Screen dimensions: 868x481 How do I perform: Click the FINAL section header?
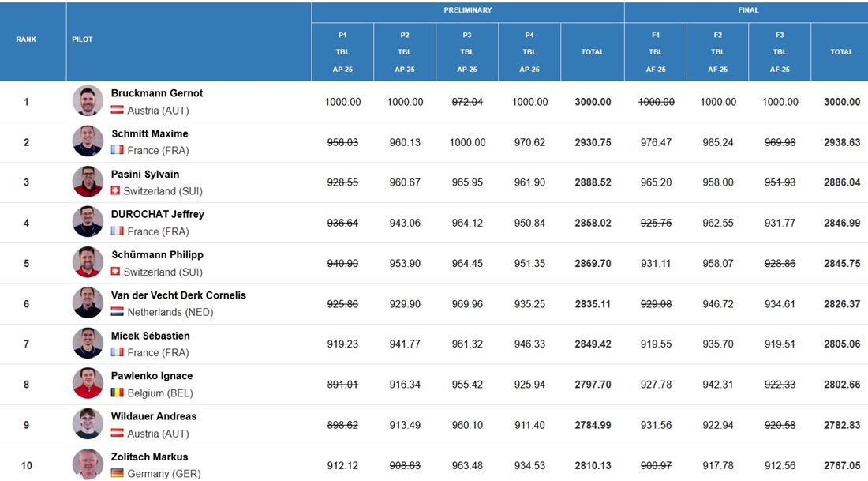(748, 10)
